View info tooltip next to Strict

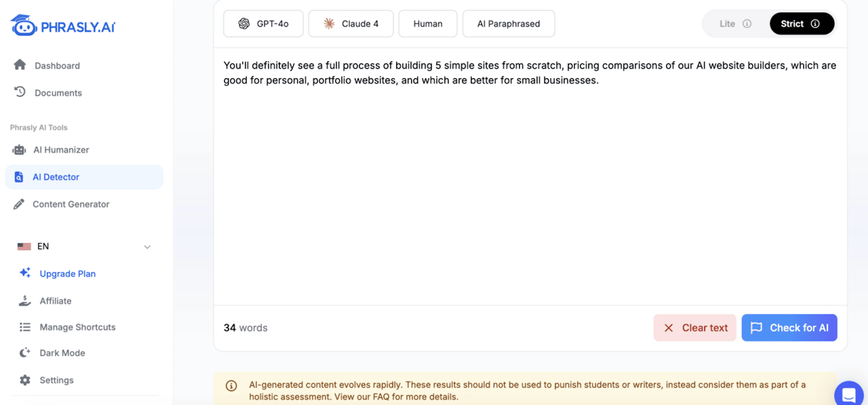(x=815, y=24)
